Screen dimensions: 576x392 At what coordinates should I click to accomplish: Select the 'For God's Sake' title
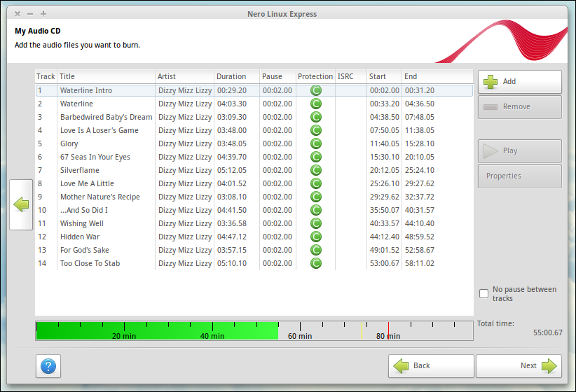click(x=85, y=250)
